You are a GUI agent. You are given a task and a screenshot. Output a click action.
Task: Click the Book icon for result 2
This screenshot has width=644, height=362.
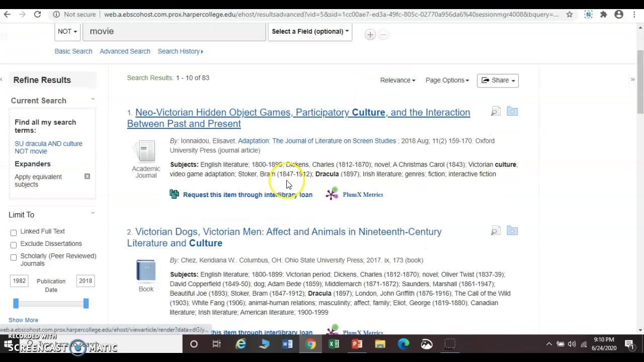coord(146,271)
